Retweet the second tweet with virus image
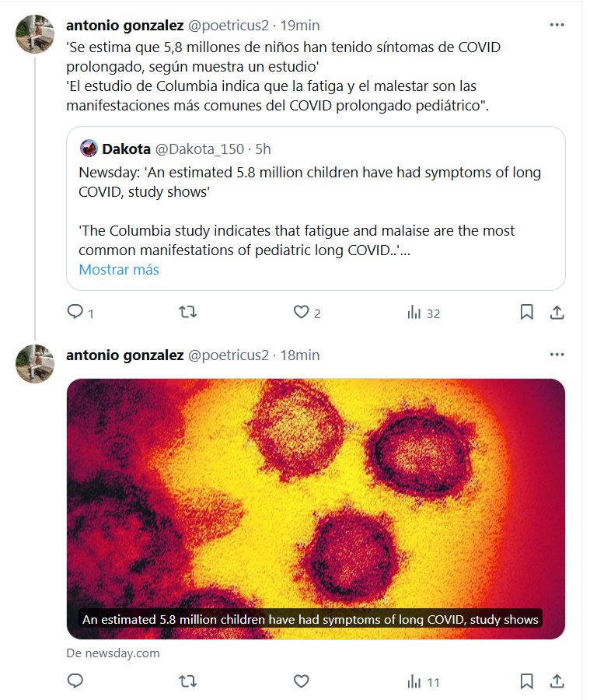The height and width of the screenshot is (700, 597). [188, 681]
